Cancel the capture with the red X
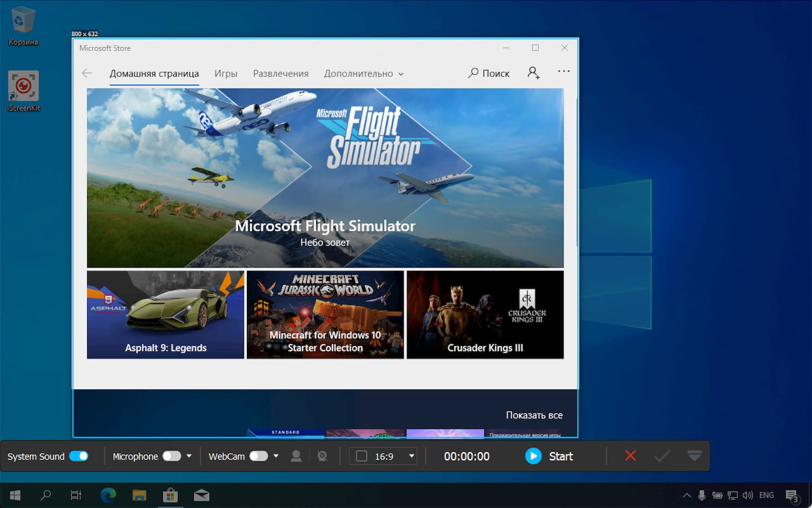 click(x=631, y=455)
